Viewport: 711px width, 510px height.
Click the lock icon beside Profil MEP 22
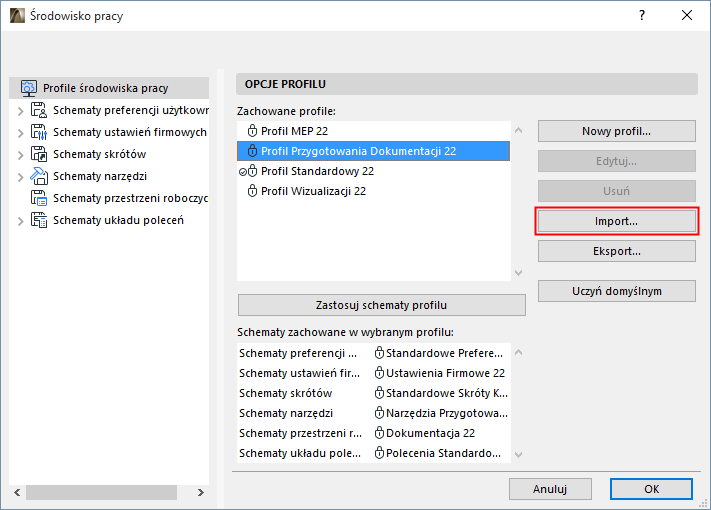(252, 131)
